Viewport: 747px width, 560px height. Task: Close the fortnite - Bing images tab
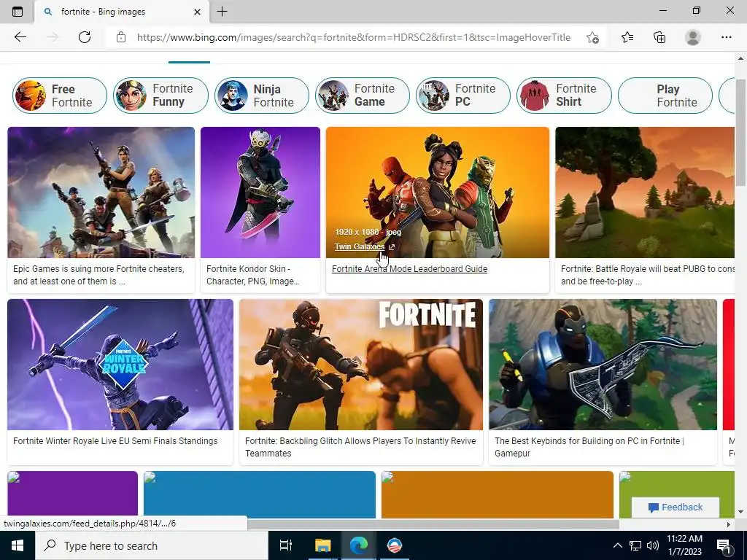point(197,12)
